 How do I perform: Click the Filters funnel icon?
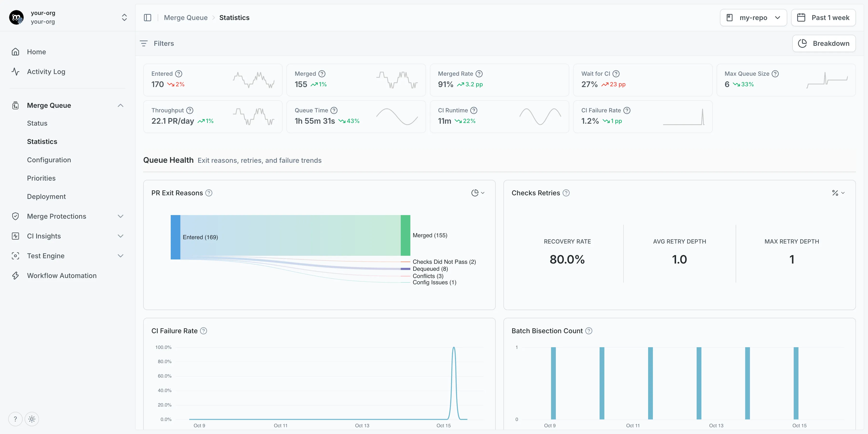(x=143, y=43)
